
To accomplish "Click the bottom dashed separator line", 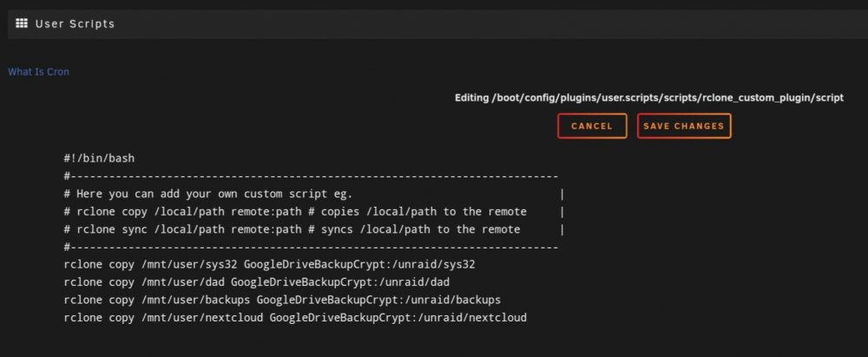I will point(311,248).
